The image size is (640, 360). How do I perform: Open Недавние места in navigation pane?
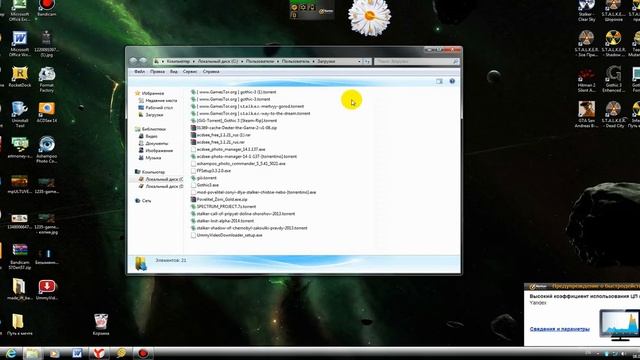(x=161, y=100)
